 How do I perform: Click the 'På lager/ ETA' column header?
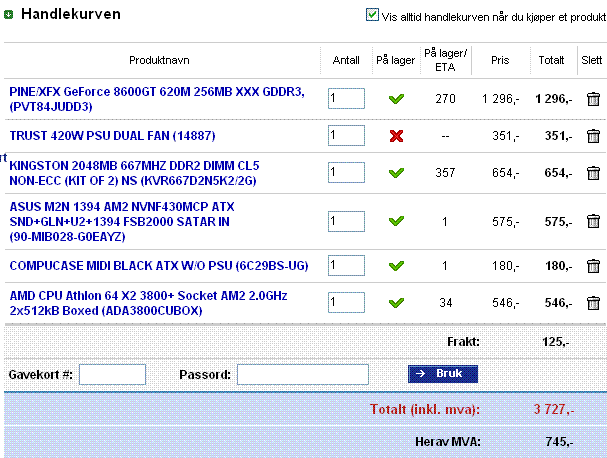pyautogui.click(x=446, y=60)
